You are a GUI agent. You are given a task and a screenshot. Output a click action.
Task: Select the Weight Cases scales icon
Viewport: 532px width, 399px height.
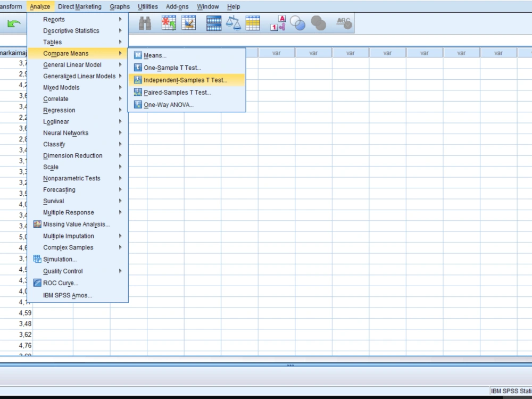coord(233,22)
